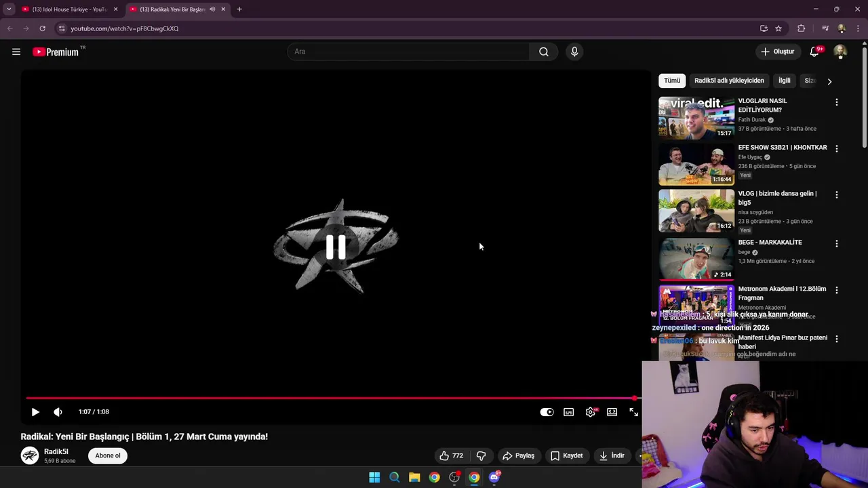
Task: Expand the tab search dropdown arrow
Action: point(9,9)
